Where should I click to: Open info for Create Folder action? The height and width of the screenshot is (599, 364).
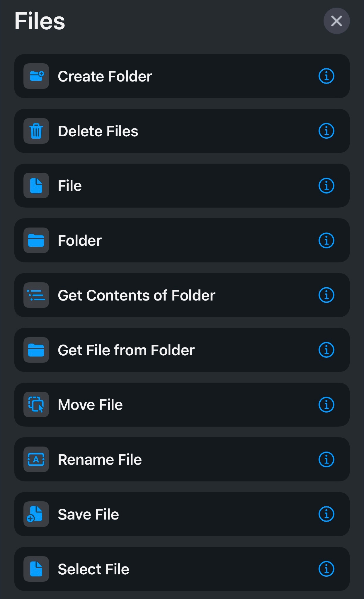(x=326, y=76)
